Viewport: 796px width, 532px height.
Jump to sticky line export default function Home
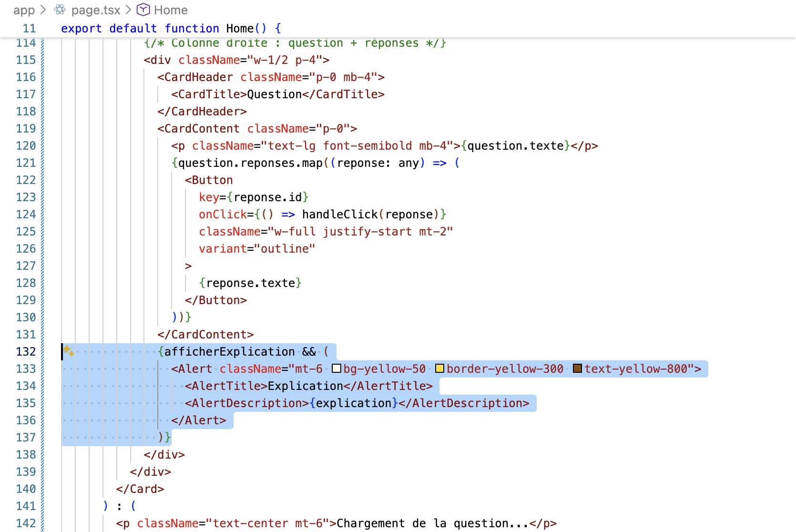click(x=171, y=29)
